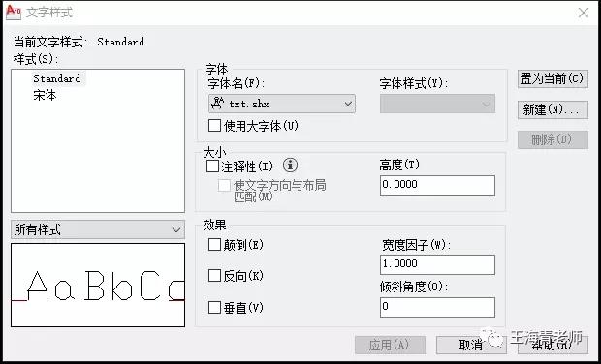Open the 字体名 txt.shx dropdown
Image resolution: width=601 pixels, height=364 pixels.
[282, 104]
